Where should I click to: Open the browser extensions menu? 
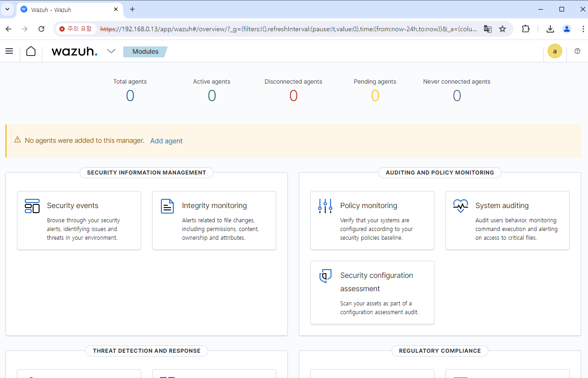(526, 29)
